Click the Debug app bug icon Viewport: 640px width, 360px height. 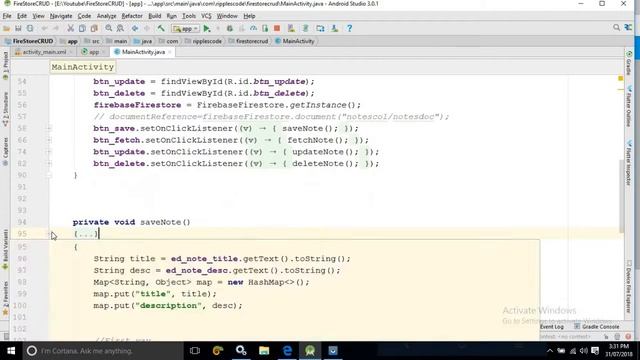click(x=230, y=28)
